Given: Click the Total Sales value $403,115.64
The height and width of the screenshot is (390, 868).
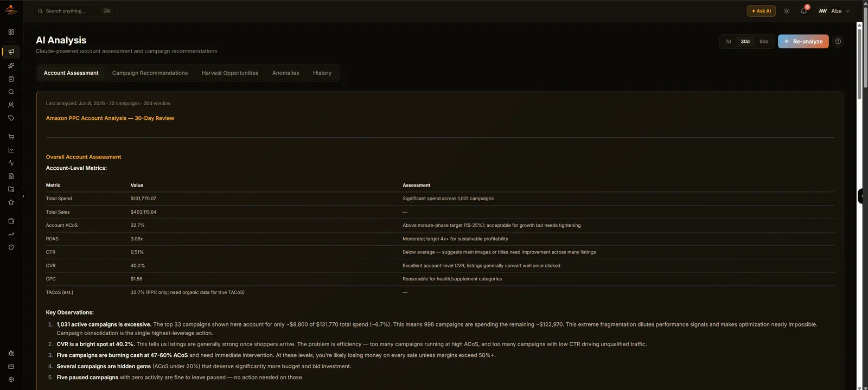Looking at the screenshot, I should click(x=143, y=212).
